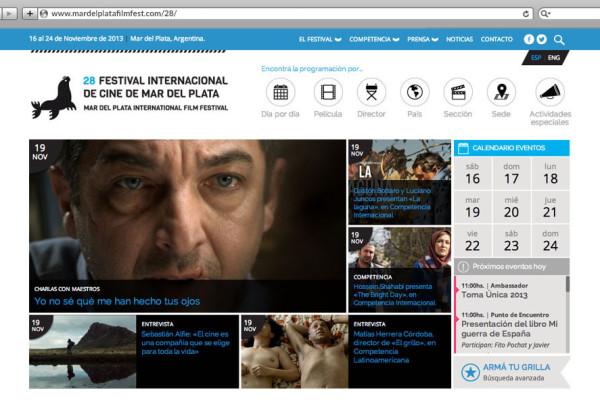
Task: Click the lake mountain landscape thumbnail
Action: pos(83,352)
